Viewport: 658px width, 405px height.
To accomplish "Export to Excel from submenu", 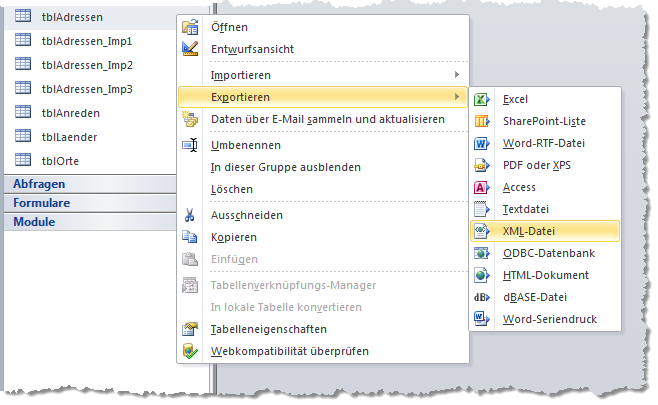I will click(x=545, y=99).
